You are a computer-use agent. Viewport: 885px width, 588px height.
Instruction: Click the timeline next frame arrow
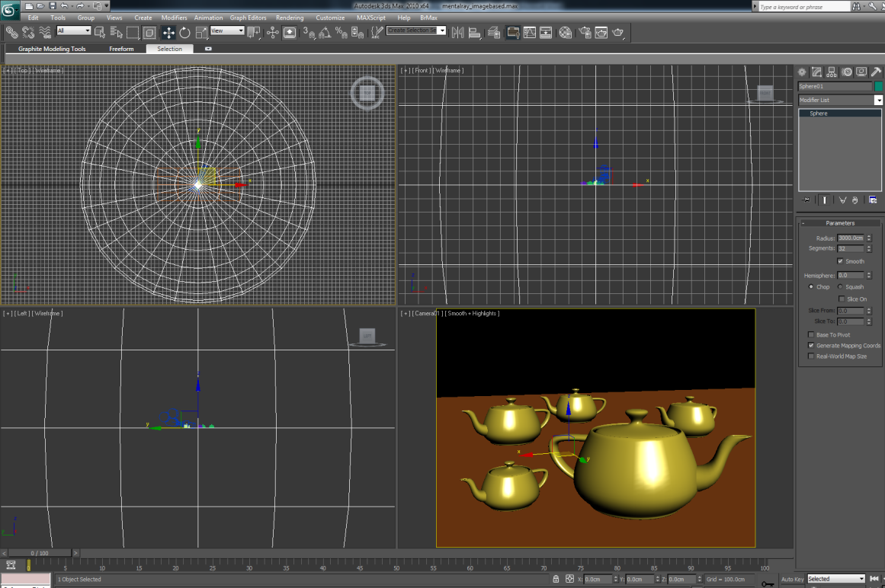click(75, 553)
